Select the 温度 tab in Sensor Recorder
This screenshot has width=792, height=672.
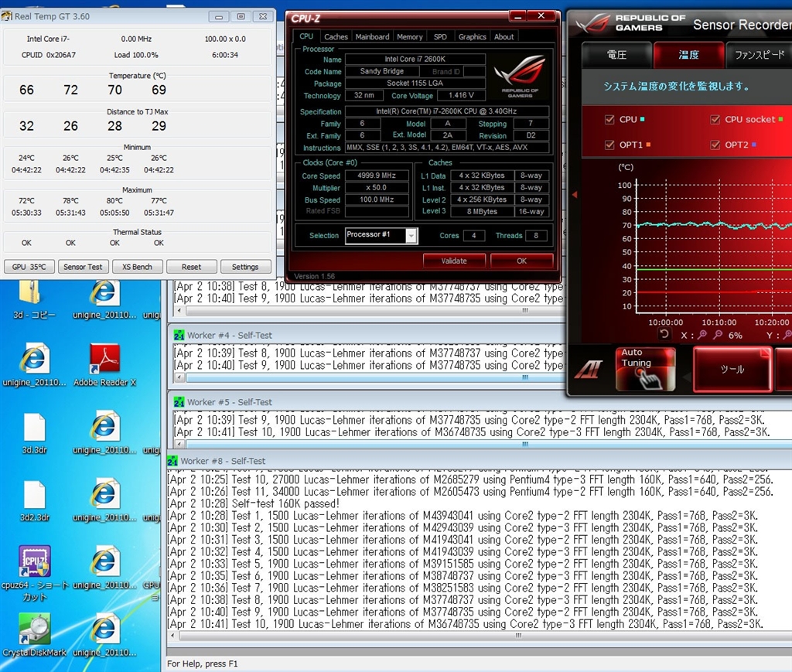pos(688,55)
